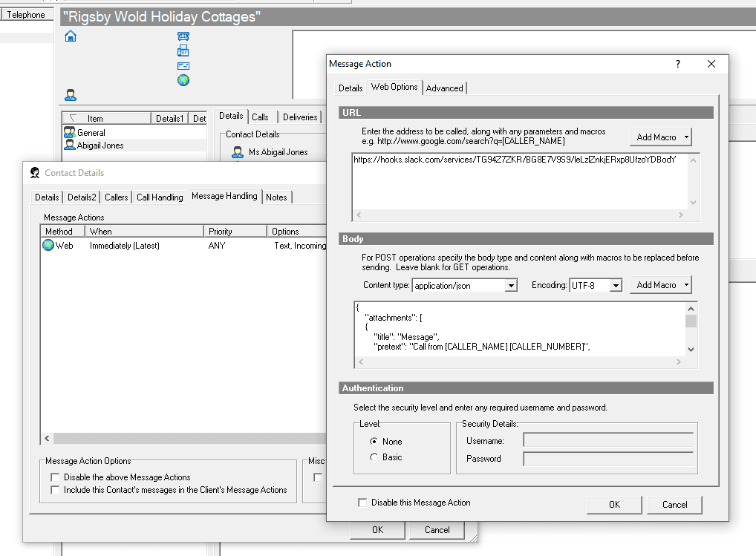Select the None security level radio button
Viewport: 756px width, 556px height.
tap(374, 442)
